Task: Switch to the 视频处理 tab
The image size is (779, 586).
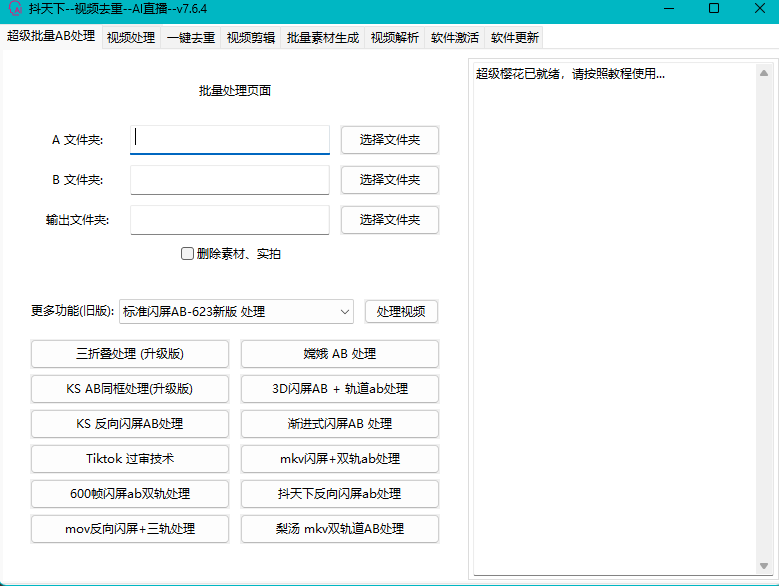Action: coord(130,38)
